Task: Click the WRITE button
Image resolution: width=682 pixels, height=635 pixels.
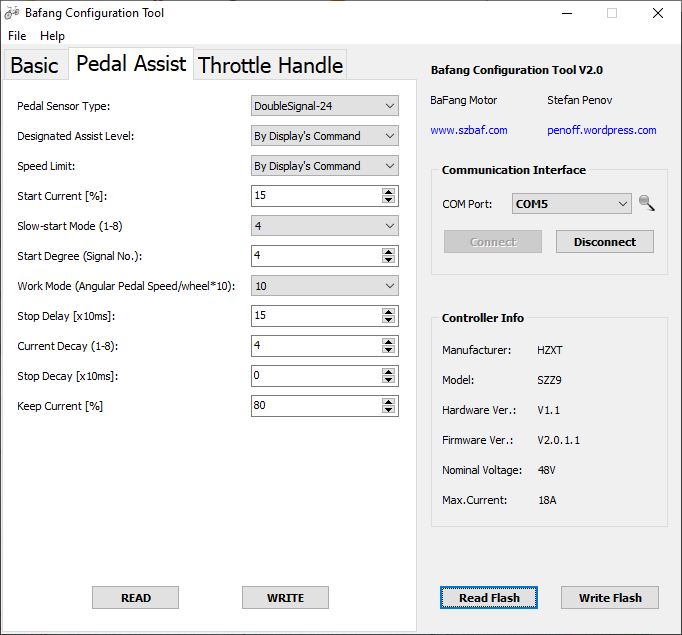Action: point(285,598)
